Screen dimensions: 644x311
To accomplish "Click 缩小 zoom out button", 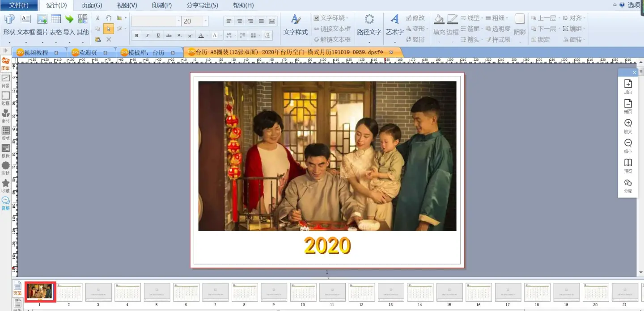I will (628, 146).
